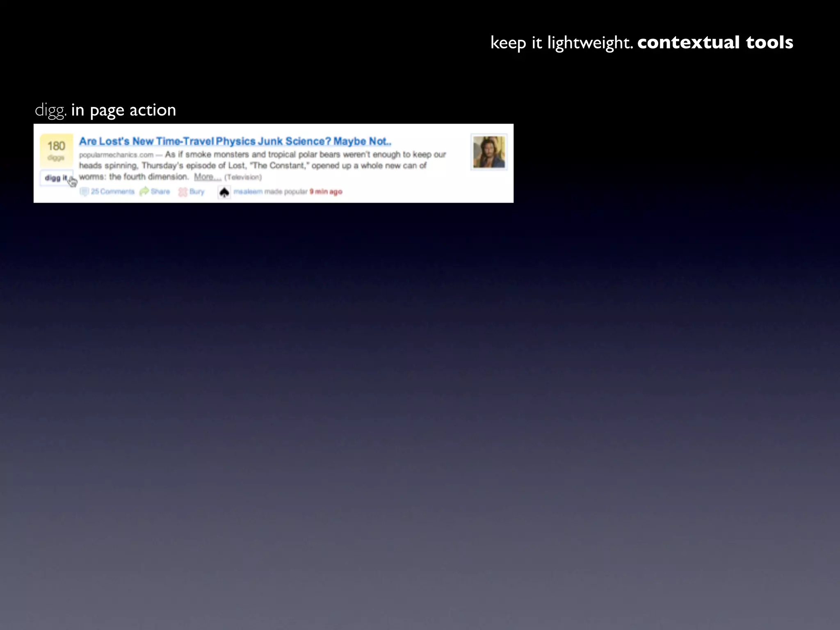The width and height of the screenshot is (840, 630).
Task: Open the msaleem user profile link
Action: click(248, 192)
